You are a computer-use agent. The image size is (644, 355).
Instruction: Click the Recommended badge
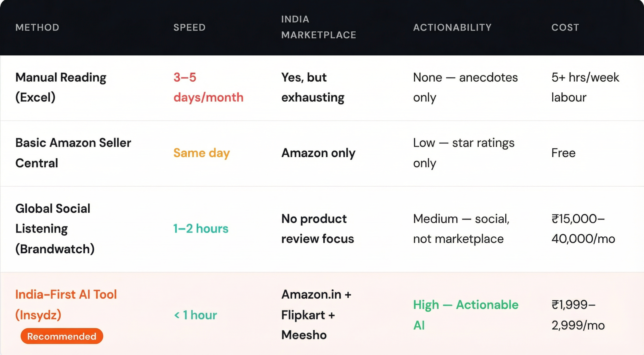click(x=62, y=336)
